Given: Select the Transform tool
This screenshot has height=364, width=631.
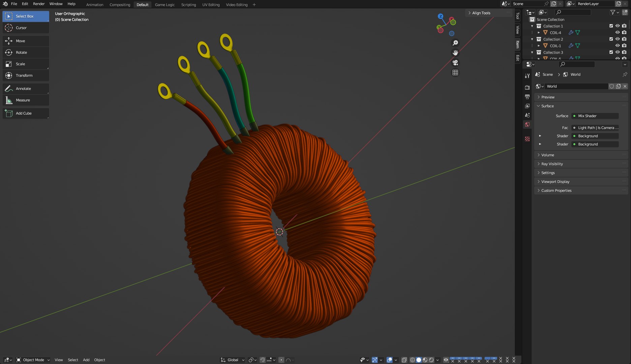Looking at the screenshot, I should pyautogui.click(x=26, y=75).
